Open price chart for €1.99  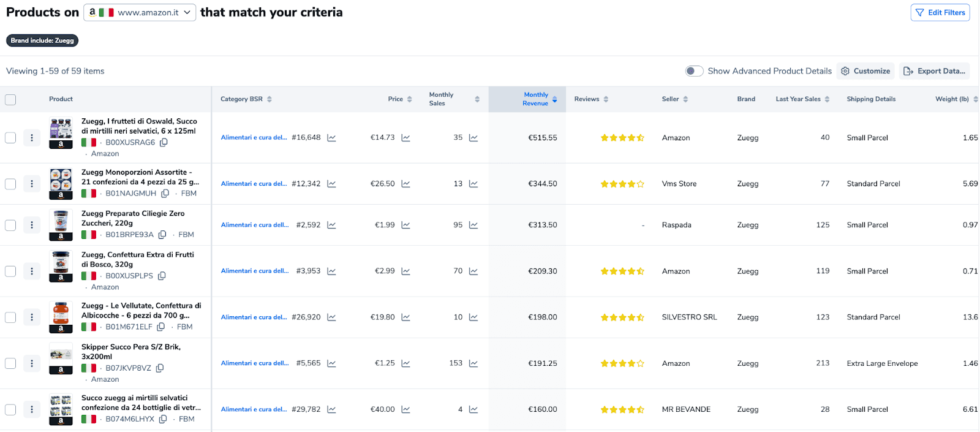coord(405,225)
